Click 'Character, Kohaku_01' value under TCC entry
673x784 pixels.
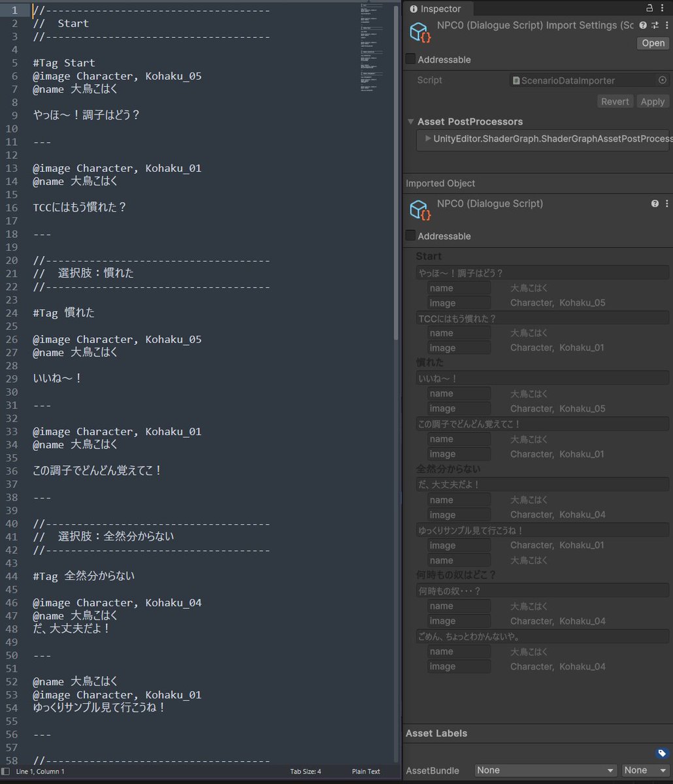pos(557,348)
